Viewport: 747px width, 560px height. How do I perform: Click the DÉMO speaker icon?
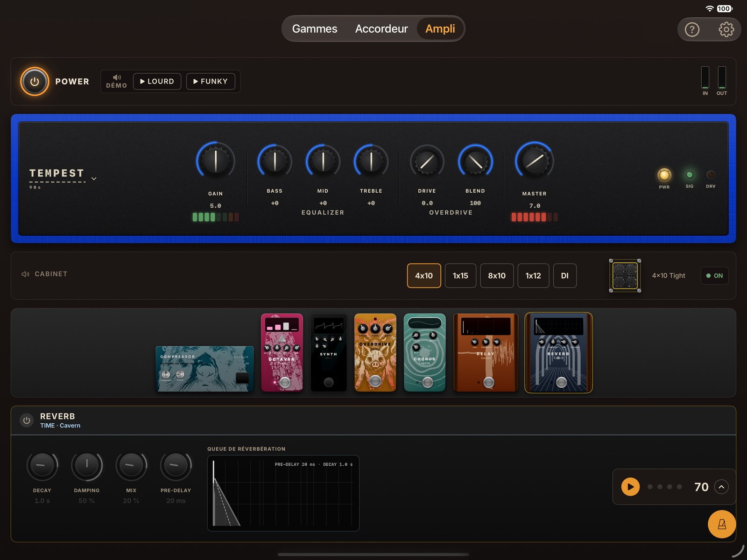pyautogui.click(x=117, y=77)
